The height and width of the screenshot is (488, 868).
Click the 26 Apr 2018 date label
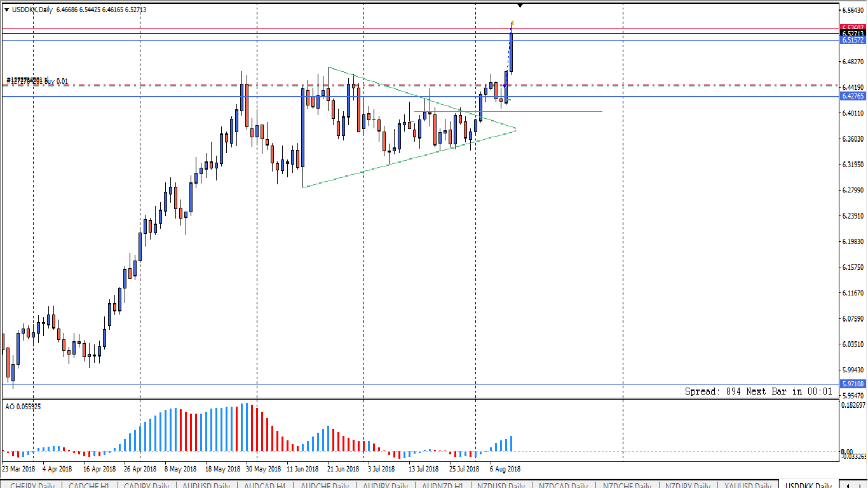140,469
